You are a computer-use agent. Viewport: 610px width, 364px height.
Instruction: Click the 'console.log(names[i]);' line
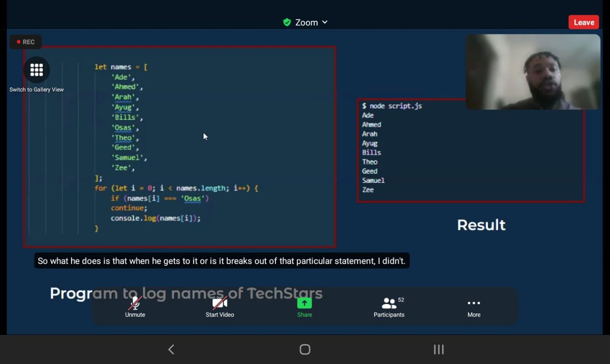156,218
